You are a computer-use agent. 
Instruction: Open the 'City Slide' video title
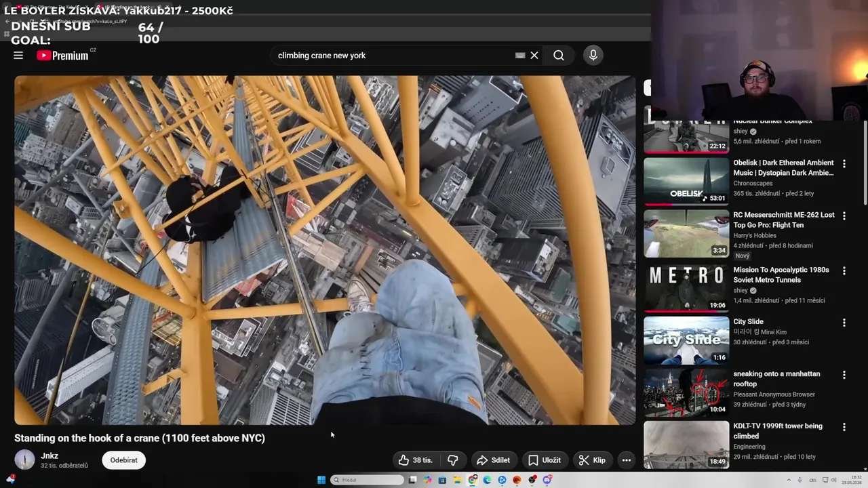pyautogui.click(x=748, y=322)
